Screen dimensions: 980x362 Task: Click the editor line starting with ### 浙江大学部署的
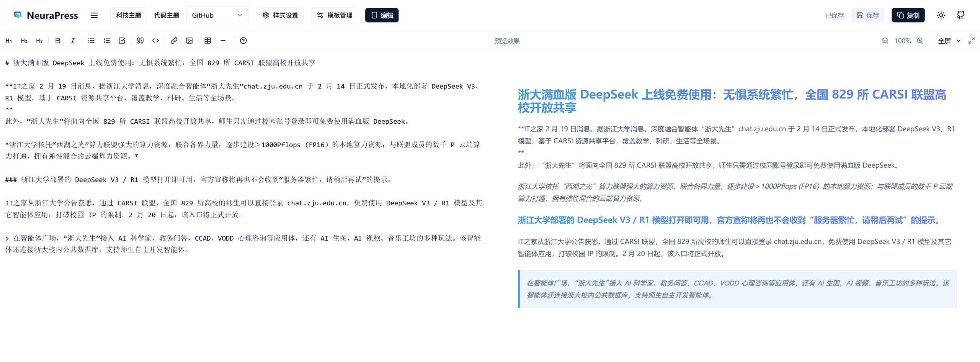point(199,180)
